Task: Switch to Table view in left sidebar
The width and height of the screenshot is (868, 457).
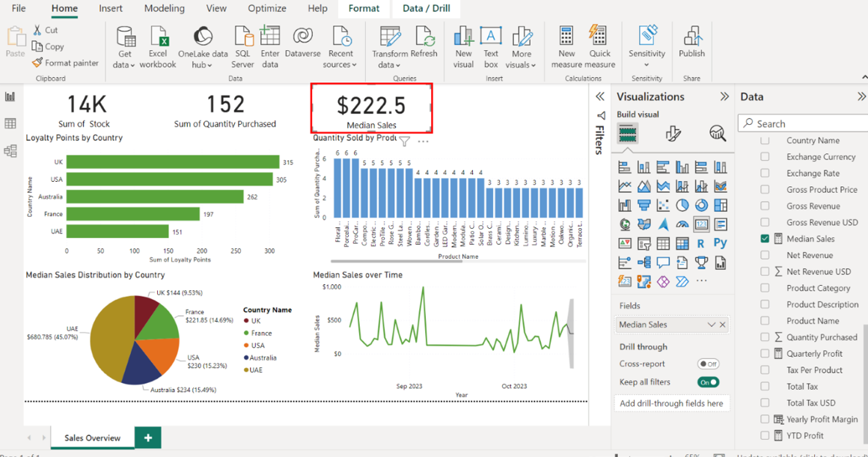Action: [x=10, y=123]
